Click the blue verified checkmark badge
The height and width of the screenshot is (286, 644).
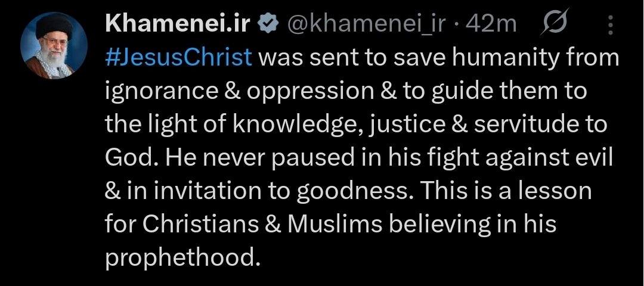point(268,24)
